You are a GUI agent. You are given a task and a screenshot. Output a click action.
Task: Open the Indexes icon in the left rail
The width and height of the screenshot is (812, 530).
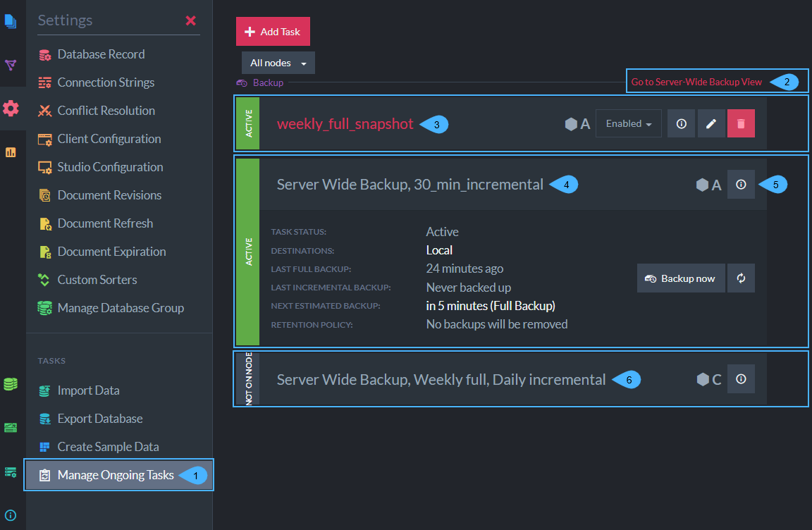tap(11, 65)
